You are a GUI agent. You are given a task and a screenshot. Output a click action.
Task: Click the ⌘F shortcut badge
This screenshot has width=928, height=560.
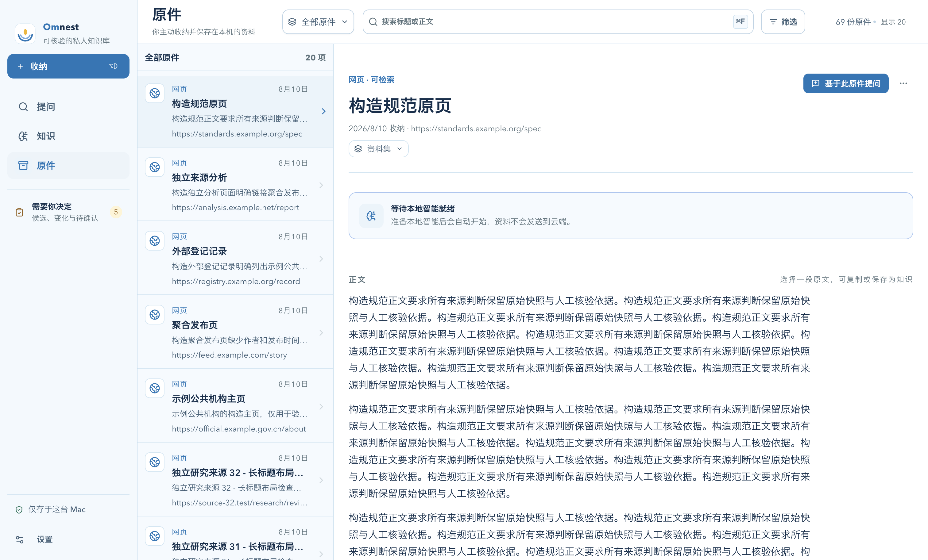(x=740, y=21)
